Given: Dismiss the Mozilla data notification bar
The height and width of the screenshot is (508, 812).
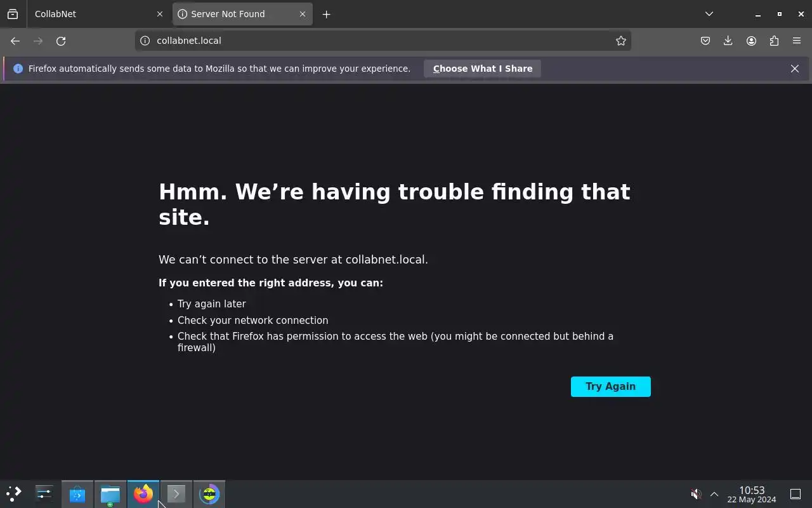Looking at the screenshot, I should (795, 69).
